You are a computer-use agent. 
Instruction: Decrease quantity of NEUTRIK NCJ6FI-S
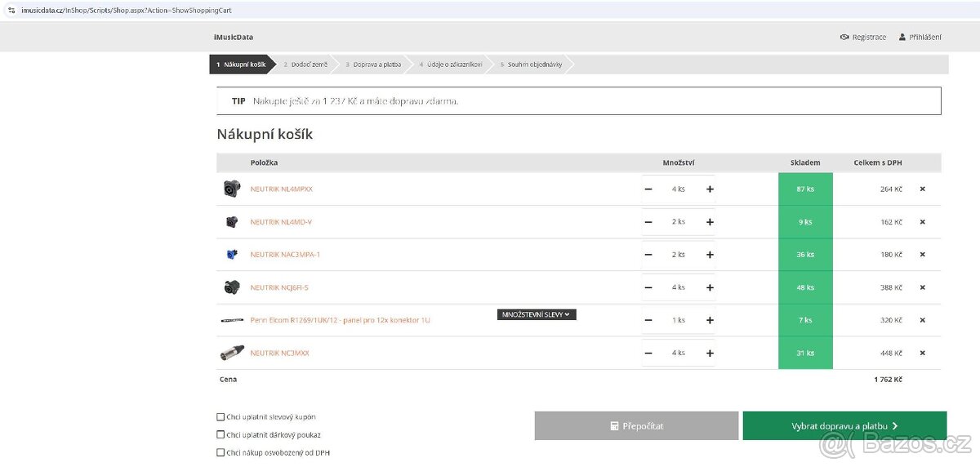pos(648,287)
